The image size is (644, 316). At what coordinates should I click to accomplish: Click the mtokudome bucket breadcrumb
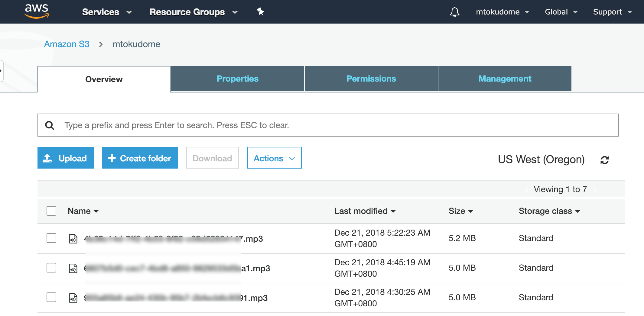(136, 44)
